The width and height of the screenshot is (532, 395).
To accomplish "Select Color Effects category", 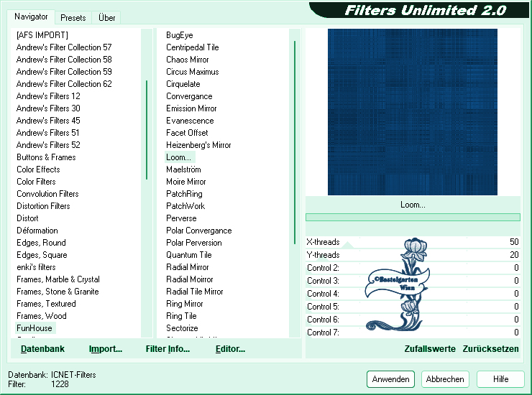I will pos(38,169).
